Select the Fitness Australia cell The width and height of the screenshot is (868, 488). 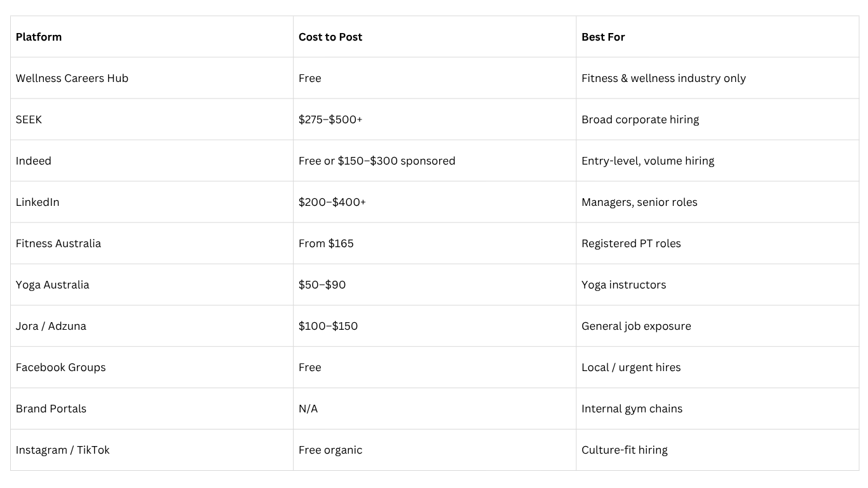58,243
